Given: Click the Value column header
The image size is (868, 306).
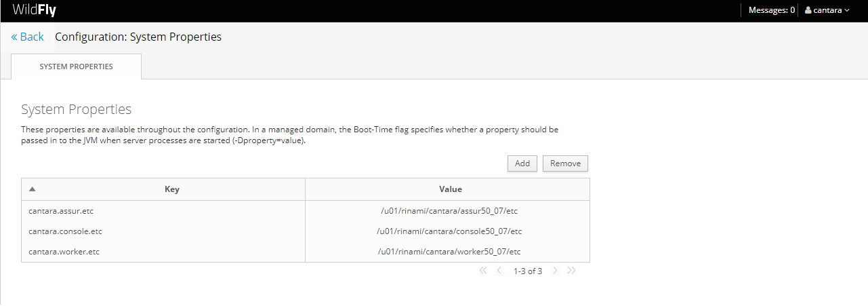Looking at the screenshot, I should click(450, 189).
